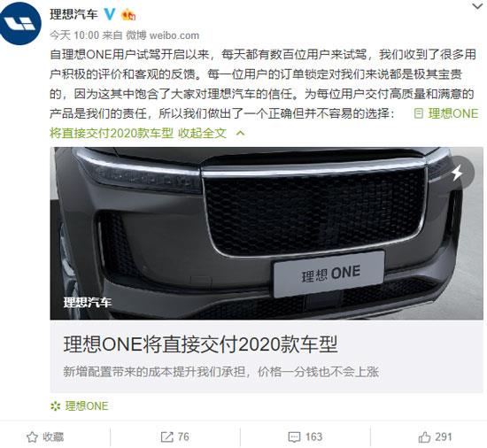Like the post with thumbs-up icon
487x448 pixels.
tap(424, 437)
